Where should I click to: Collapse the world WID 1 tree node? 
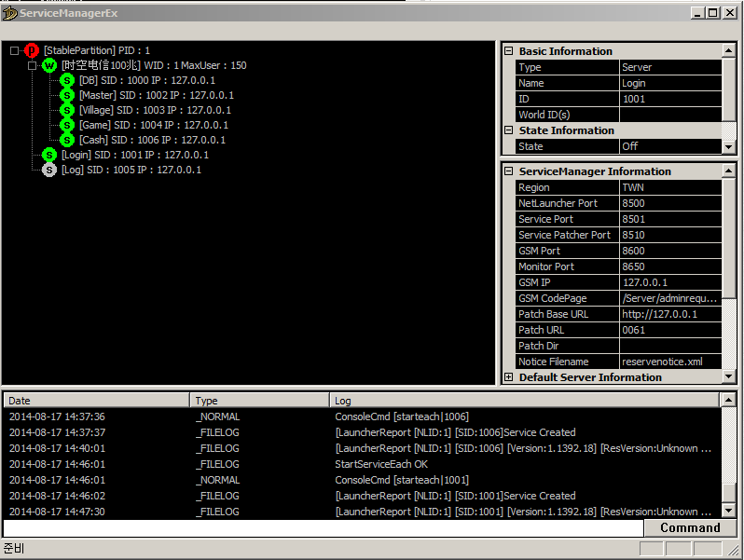33,65
